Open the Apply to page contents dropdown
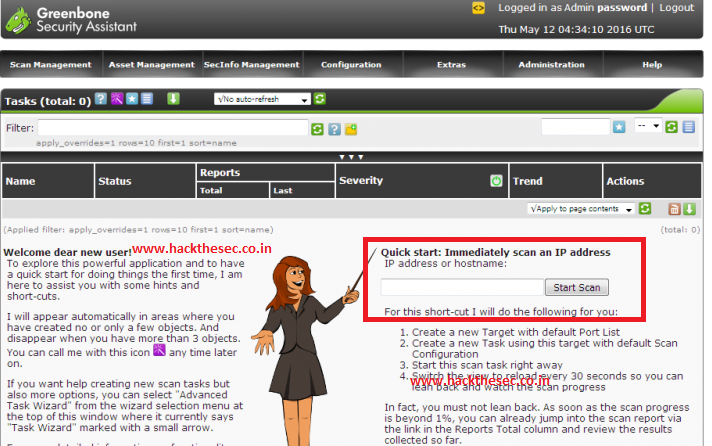 tap(581, 209)
